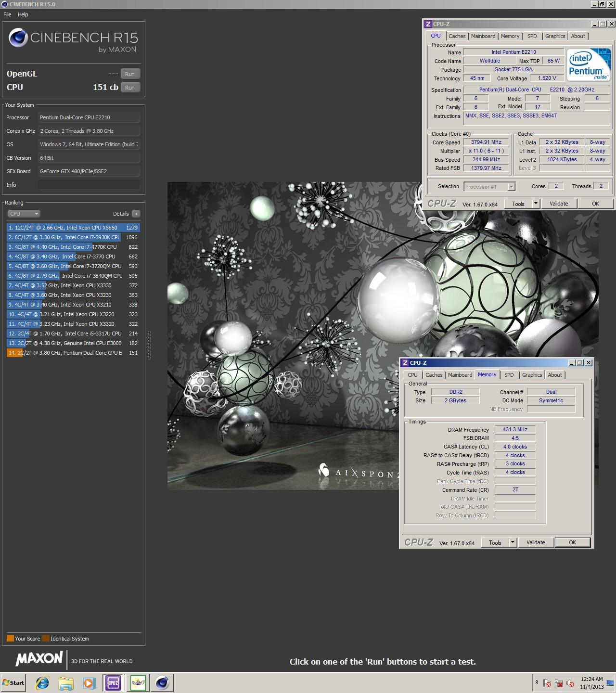Click the Windows Start button
This screenshot has height=693, width=616.
tap(13, 682)
